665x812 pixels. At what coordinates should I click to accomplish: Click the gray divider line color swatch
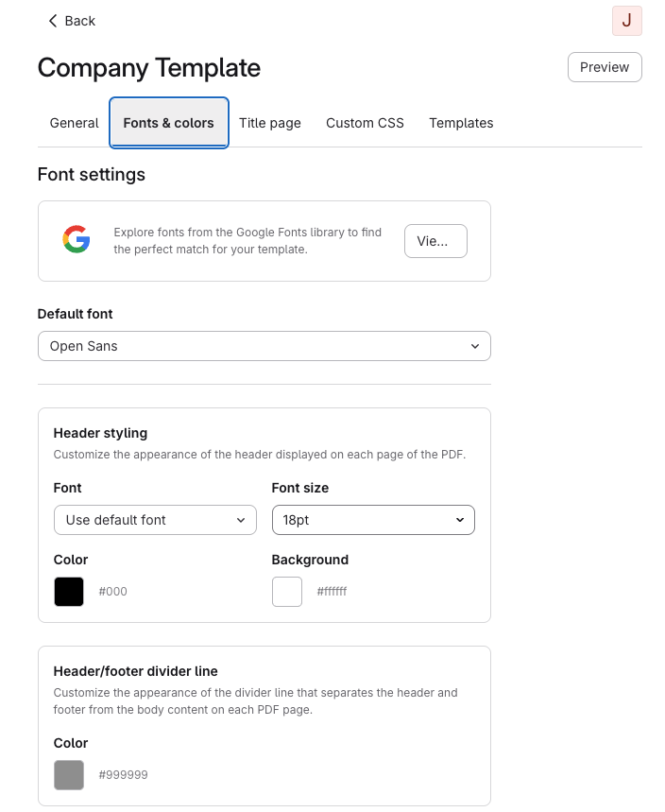coord(69,775)
